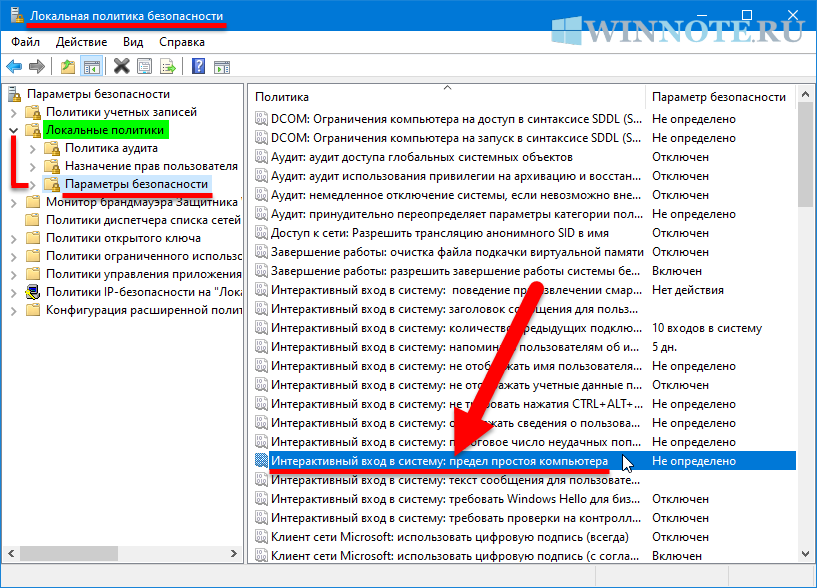
Task: Toggle the Show/Hide console tree icon
Action: click(x=91, y=67)
